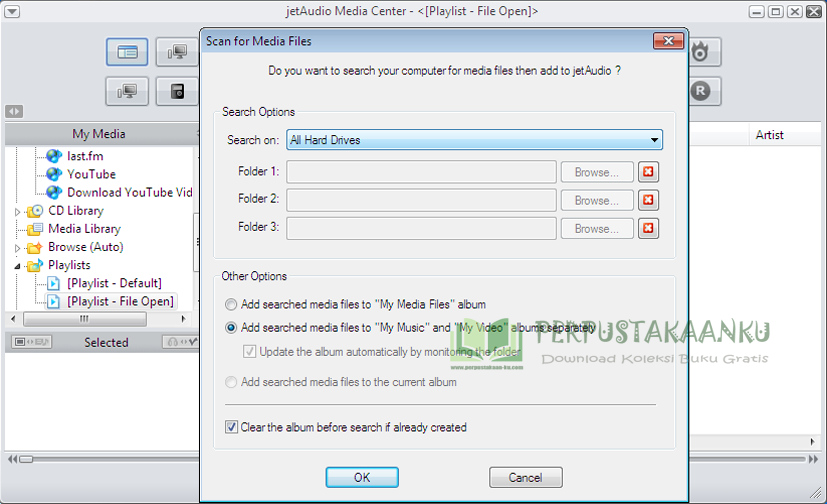This screenshot has height=504, width=827.
Task: Click the Folder 3 path field
Action: point(421,228)
